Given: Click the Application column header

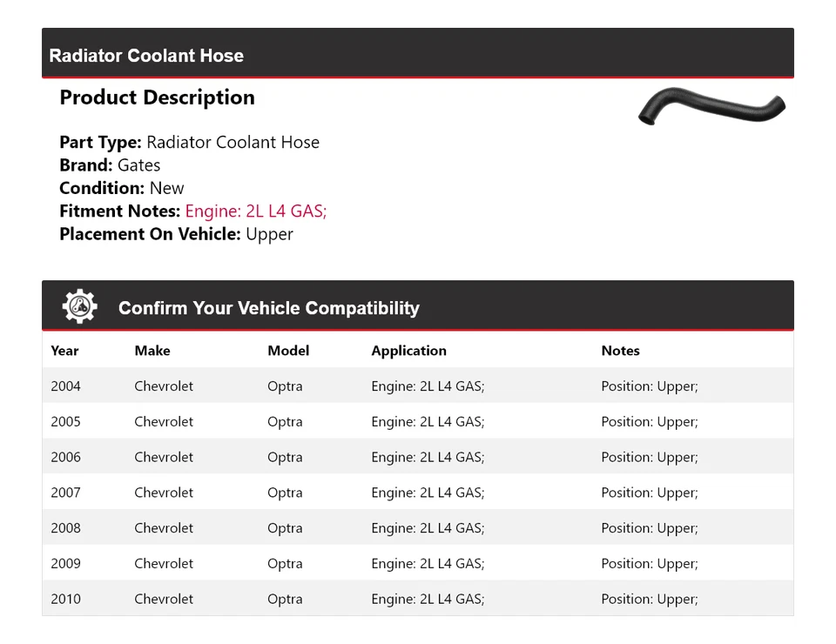Looking at the screenshot, I should (408, 351).
